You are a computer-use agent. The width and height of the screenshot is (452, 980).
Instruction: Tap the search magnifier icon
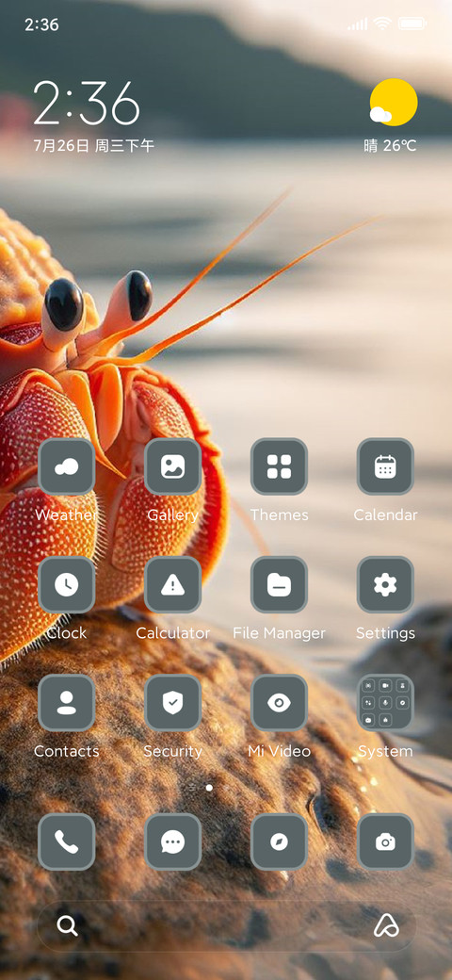click(x=68, y=925)
